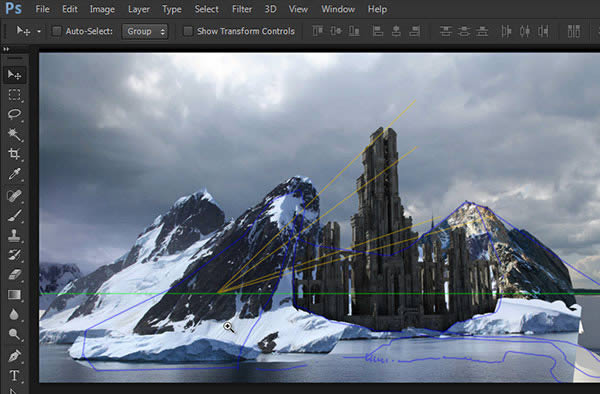The height and width of the screenshot is (394, 600).
Task: Enable the Auto-Select checkbox
Action: [x=57, y=31]
